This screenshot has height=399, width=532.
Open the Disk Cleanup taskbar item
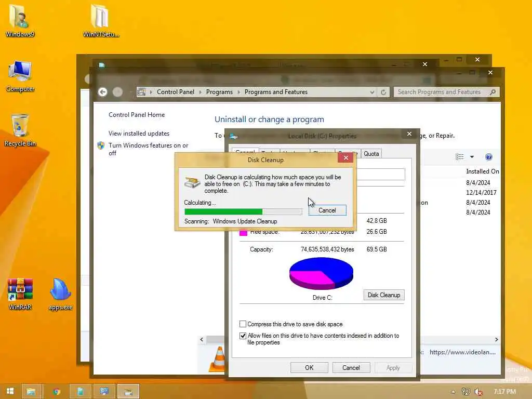click(128, 391)
